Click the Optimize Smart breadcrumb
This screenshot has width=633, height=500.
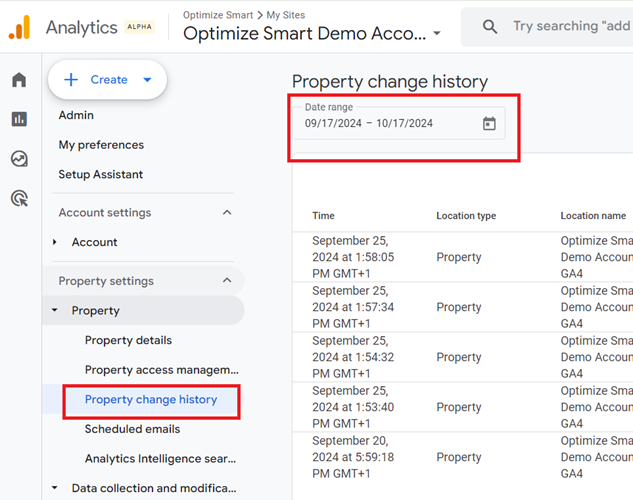[218, 15]
